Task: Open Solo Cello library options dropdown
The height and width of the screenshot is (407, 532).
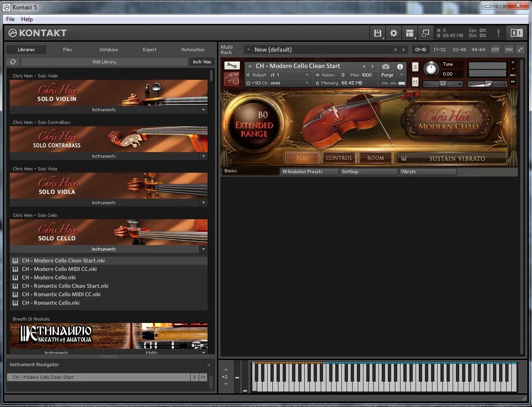Action: [203, 249]
